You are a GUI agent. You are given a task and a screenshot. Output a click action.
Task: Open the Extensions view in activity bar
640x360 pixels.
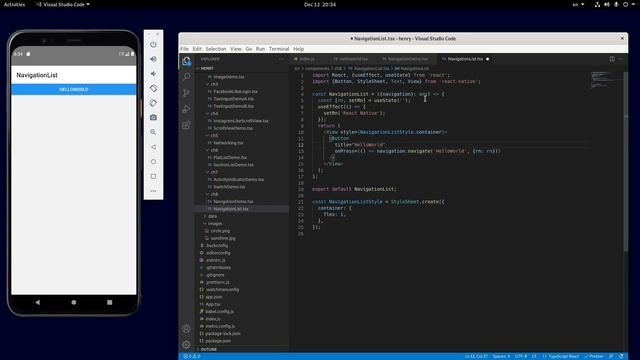point(187,125)
